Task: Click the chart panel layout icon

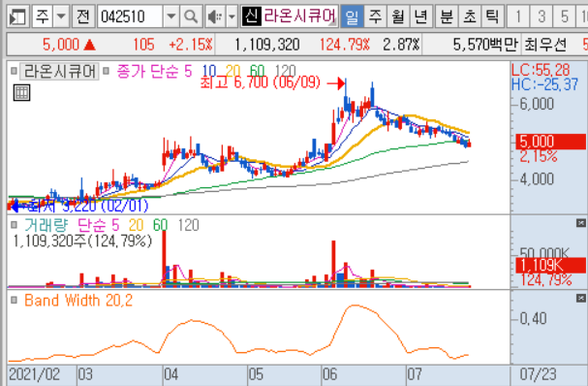Action: click(17, 16)
